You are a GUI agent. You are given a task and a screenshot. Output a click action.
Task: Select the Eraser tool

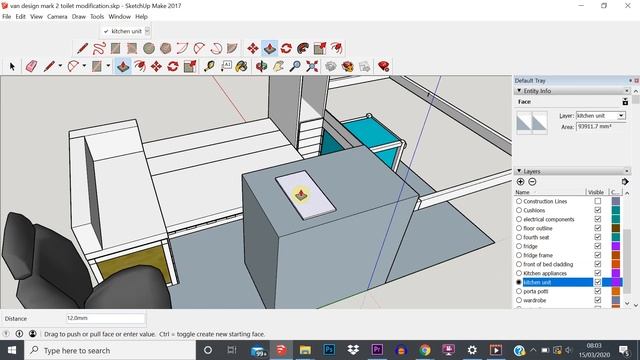point(31,66)
